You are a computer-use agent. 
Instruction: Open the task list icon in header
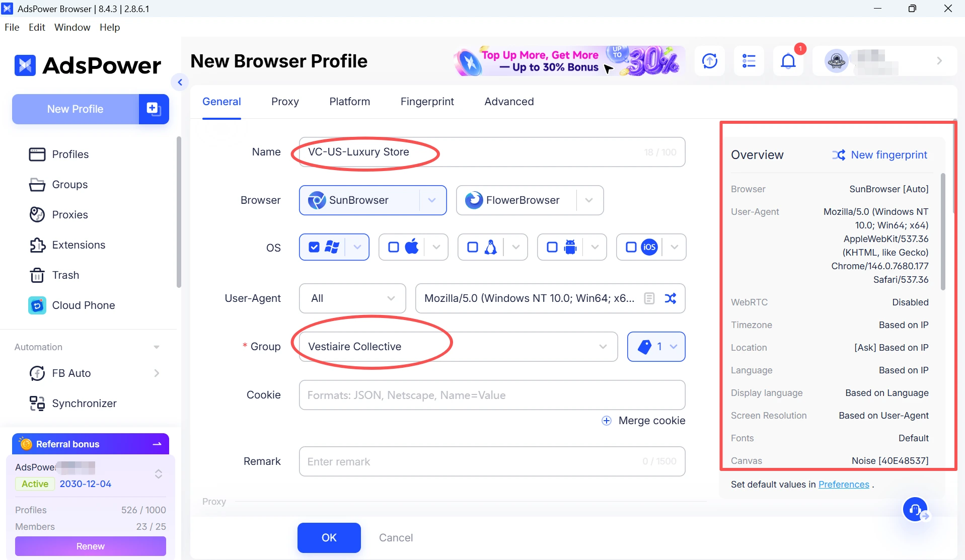[749, 61]
